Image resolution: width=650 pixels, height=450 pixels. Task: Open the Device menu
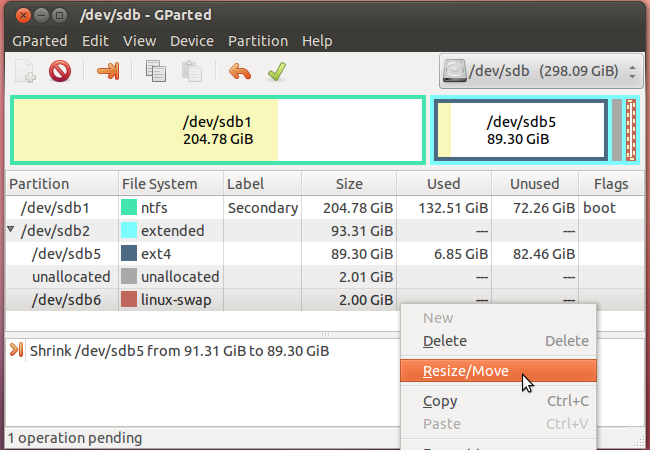(192, 41)
